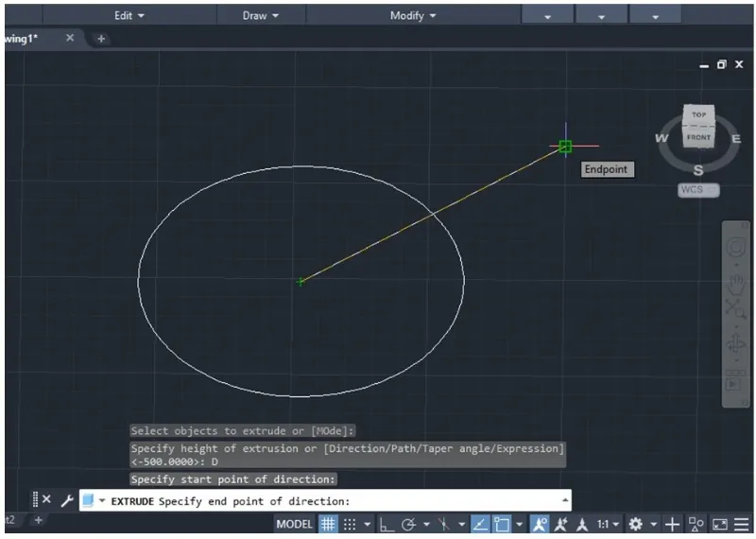Click the Polar tracking icon

tap(408, 524)
